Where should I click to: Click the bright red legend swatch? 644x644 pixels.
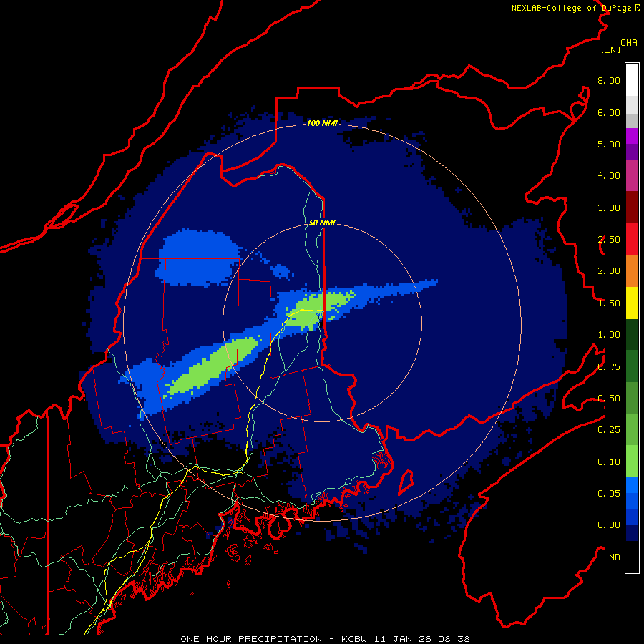[632, 239]
